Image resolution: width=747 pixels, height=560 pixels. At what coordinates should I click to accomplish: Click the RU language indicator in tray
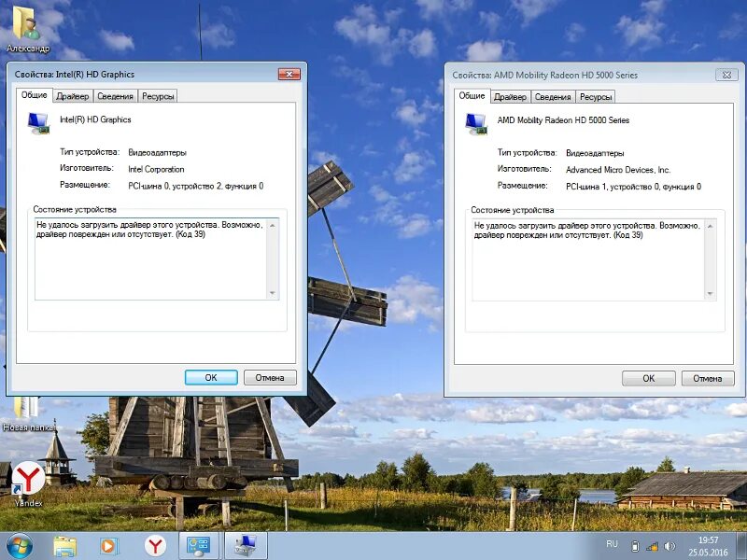coord(613,544)
